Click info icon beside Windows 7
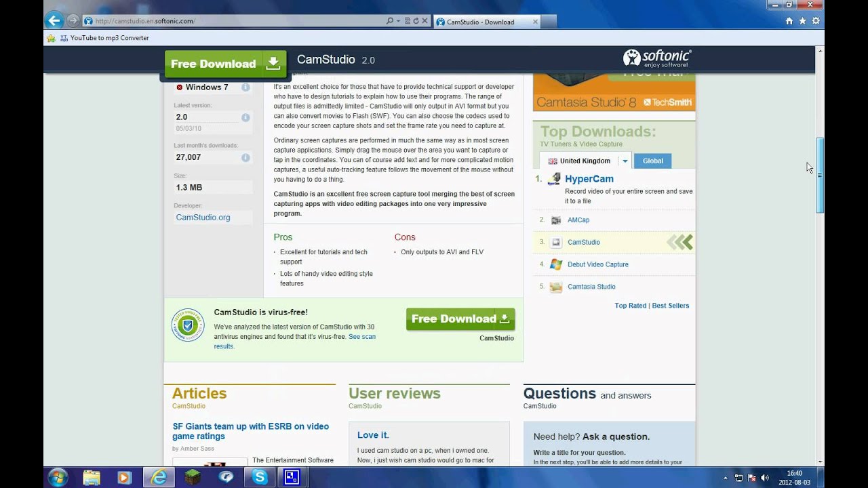The width and height of the screenshot is (868, 488). [x=245, y=87]
